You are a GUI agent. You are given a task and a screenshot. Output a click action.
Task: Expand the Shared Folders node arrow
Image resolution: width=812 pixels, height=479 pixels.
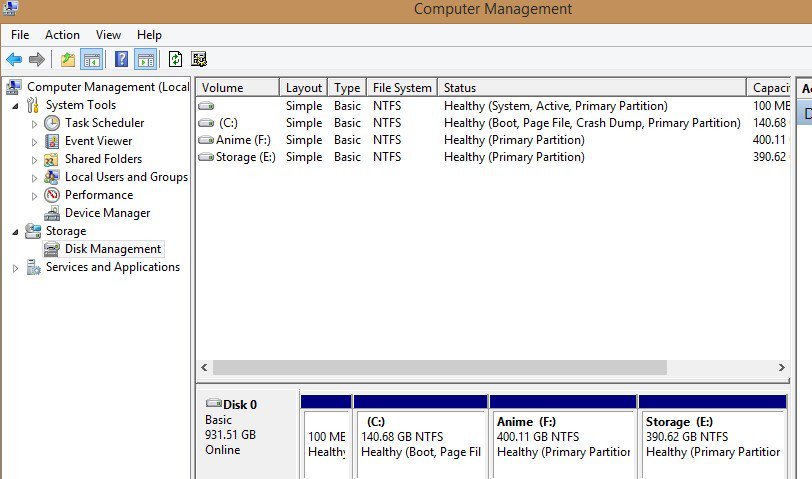point(34,161)
